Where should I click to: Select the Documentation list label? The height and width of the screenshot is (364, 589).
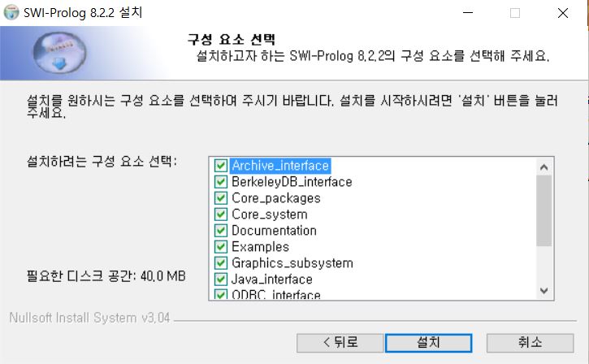click(274, 230)
